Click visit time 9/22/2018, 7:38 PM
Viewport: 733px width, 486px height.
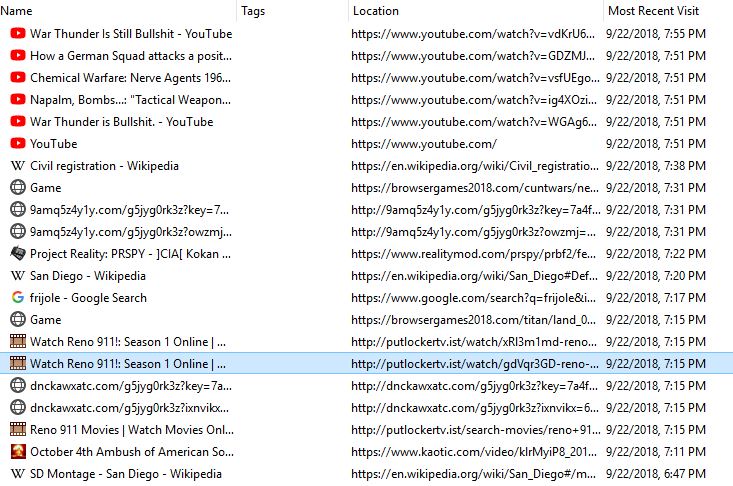point(656,165)
